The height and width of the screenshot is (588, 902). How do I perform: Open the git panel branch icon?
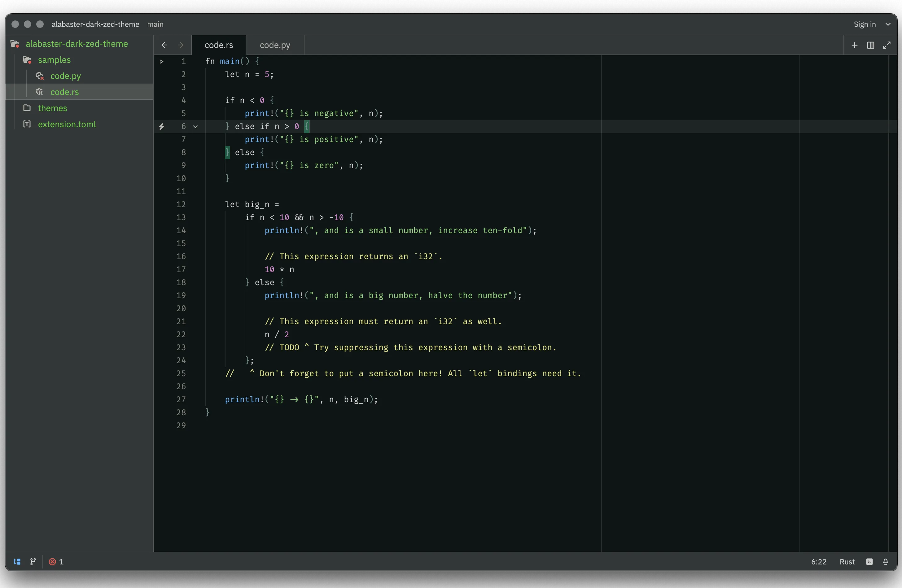coord(33,561)
